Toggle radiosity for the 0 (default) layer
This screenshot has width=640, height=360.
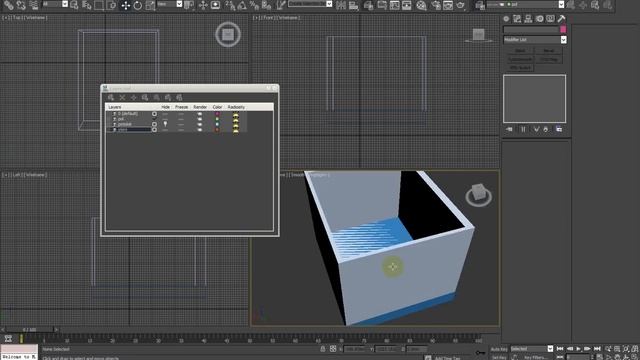click(236, 114)
